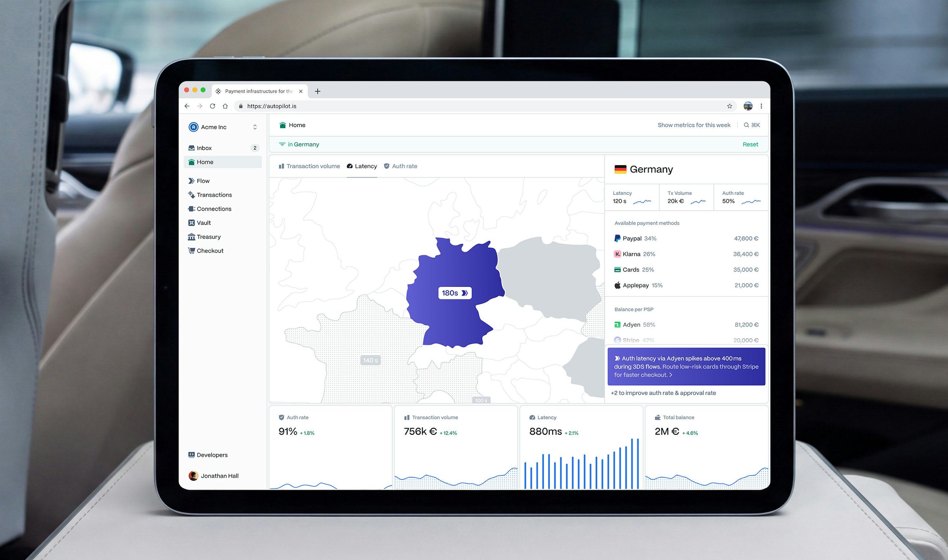
Task: Open Flow in the sidebar
Action: [223, 181]
